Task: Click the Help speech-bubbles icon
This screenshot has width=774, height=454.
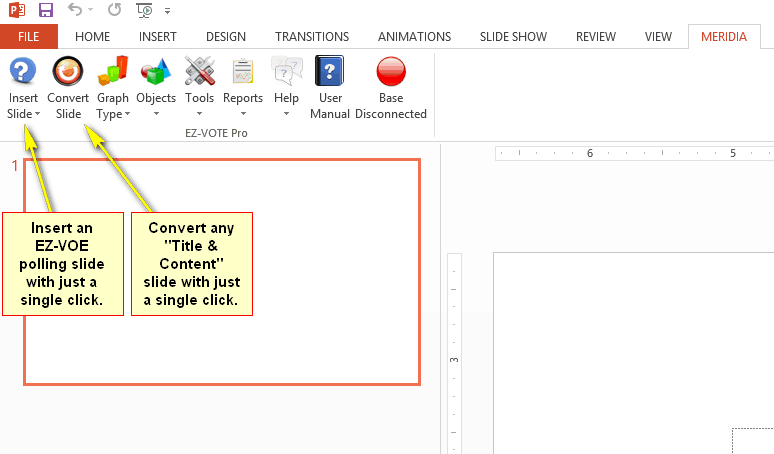Action: click(x=286, y=72)
